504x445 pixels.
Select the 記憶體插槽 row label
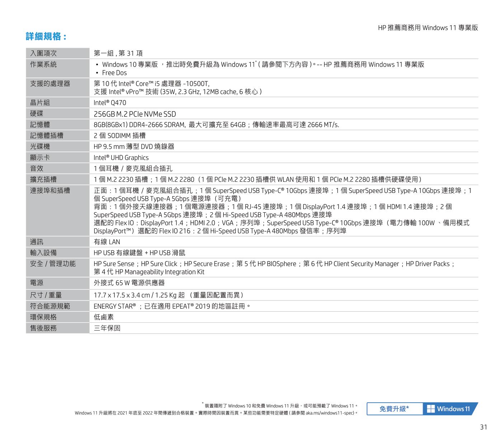pyautogui.click(x=47, y=136)
